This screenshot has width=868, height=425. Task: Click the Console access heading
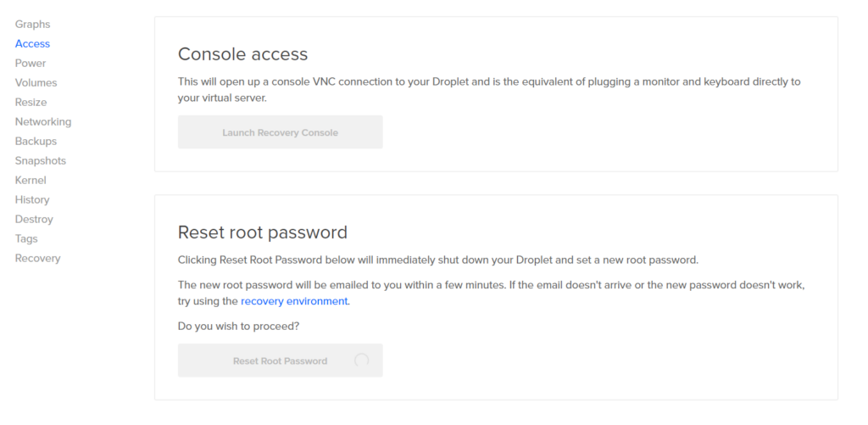pyautogui.click(x=242, y=54)
